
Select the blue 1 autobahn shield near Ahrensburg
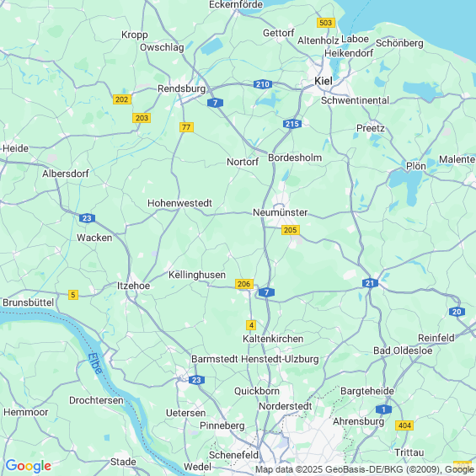pos(383,409)
